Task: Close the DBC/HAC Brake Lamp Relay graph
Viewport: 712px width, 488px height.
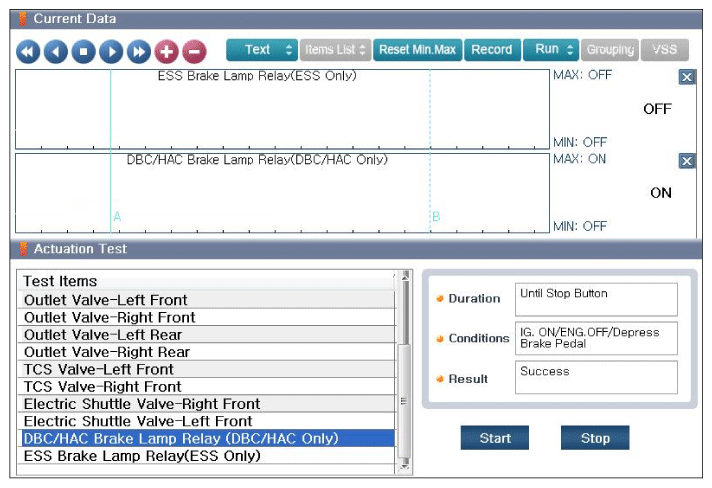Action: 687,161
